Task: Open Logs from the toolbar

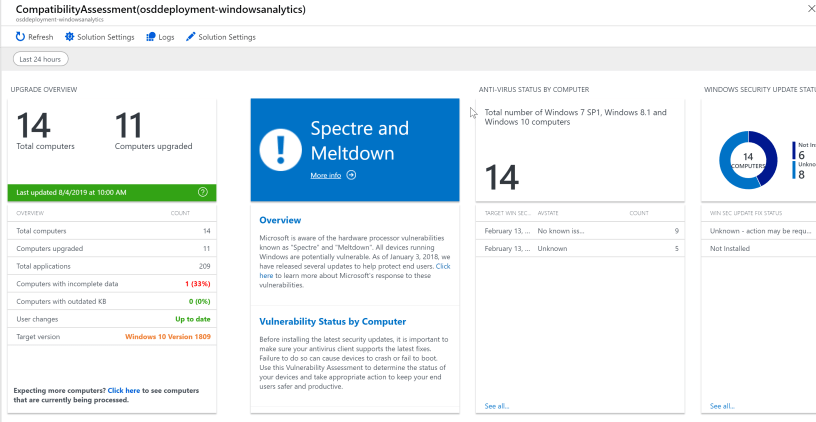Action: coord(151,37)
